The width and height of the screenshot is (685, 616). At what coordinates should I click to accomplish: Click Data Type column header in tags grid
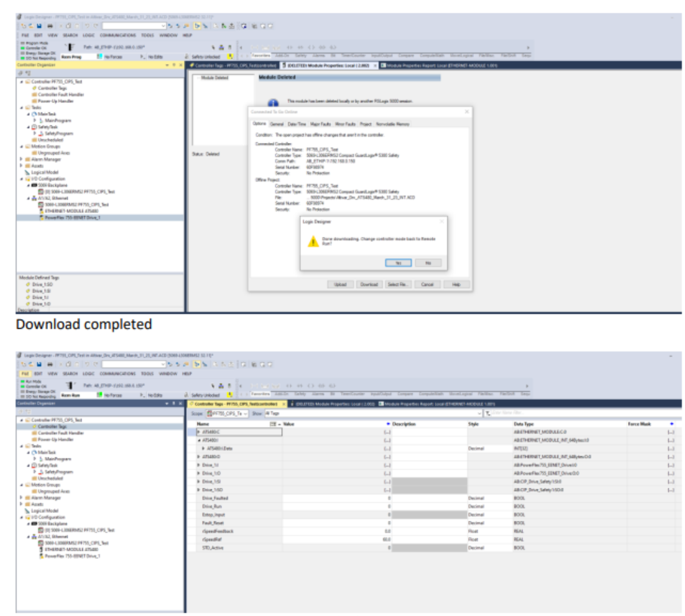tap(524, 424)
